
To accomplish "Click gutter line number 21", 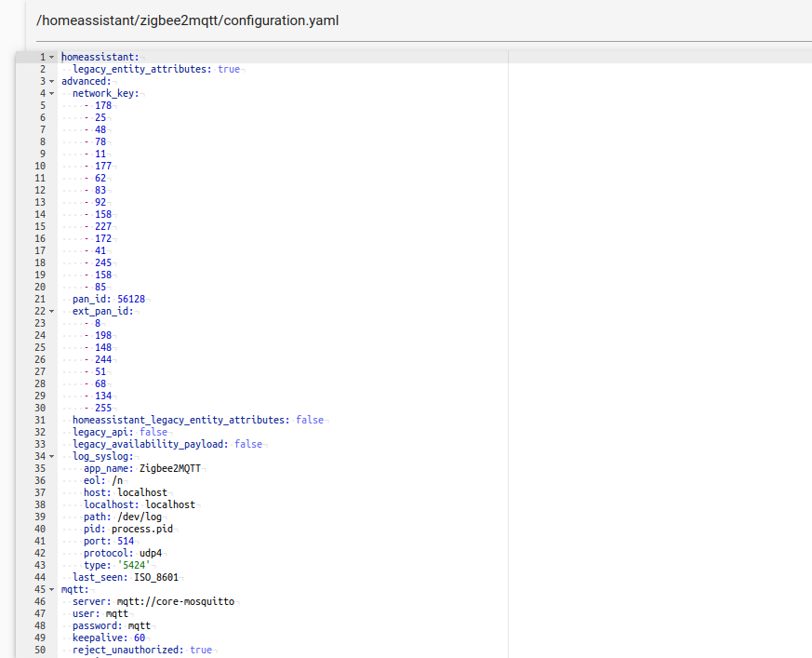I will coord(40,299).
